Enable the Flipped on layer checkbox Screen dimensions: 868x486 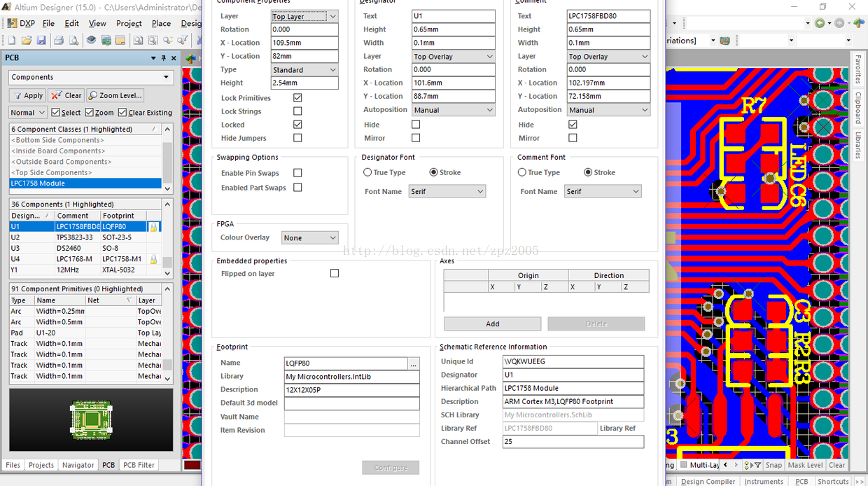(335, 274)
